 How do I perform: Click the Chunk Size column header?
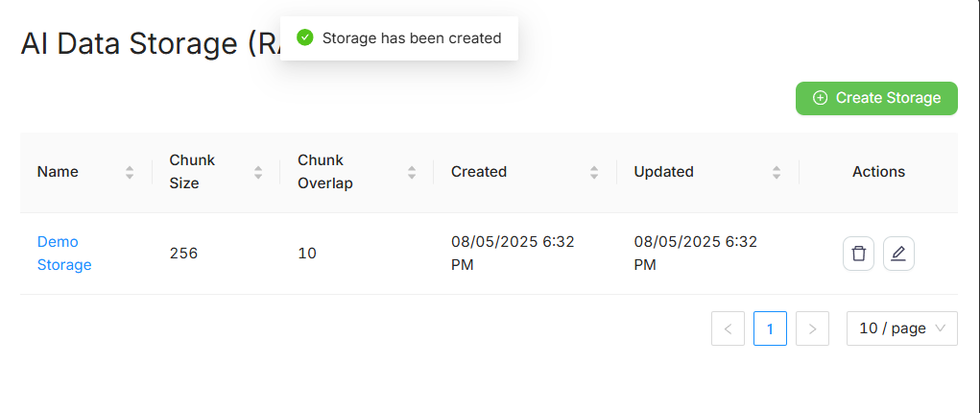(192, 172)
